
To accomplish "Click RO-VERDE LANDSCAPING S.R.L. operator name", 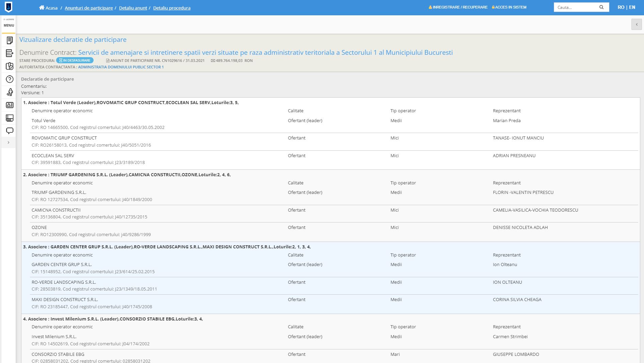I will pyautogui.click(x=64, y=282).
